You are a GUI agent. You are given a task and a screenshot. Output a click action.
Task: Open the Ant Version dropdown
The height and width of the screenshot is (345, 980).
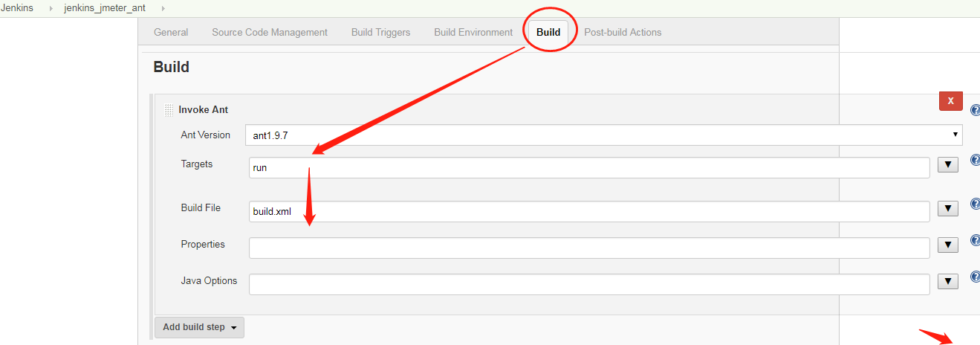603,135
